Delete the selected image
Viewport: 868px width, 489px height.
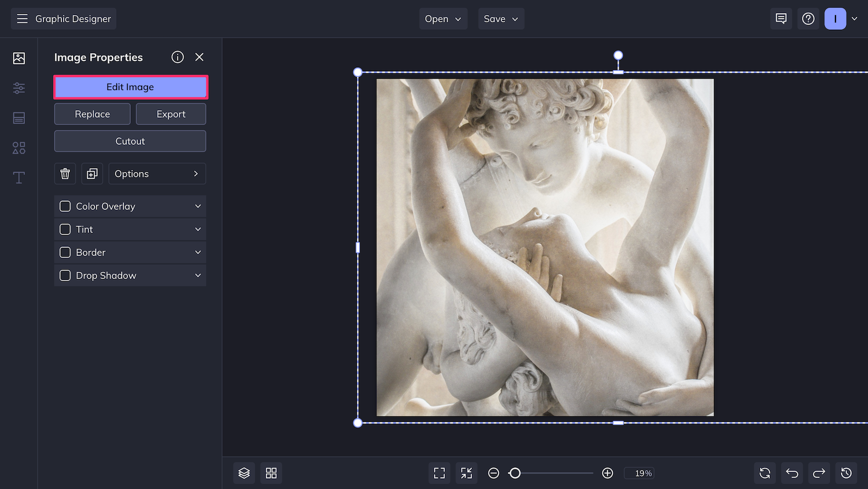point(65,174)
